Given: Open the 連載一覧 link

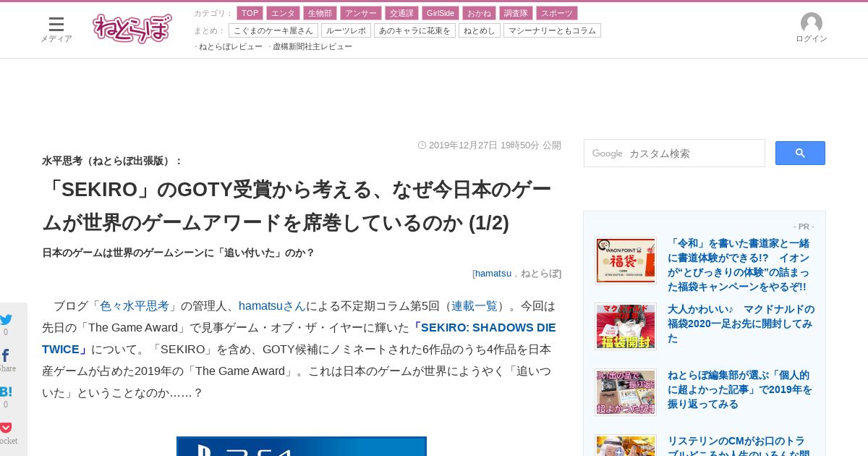Looking at the screenshot, I should tap(475, 305).
